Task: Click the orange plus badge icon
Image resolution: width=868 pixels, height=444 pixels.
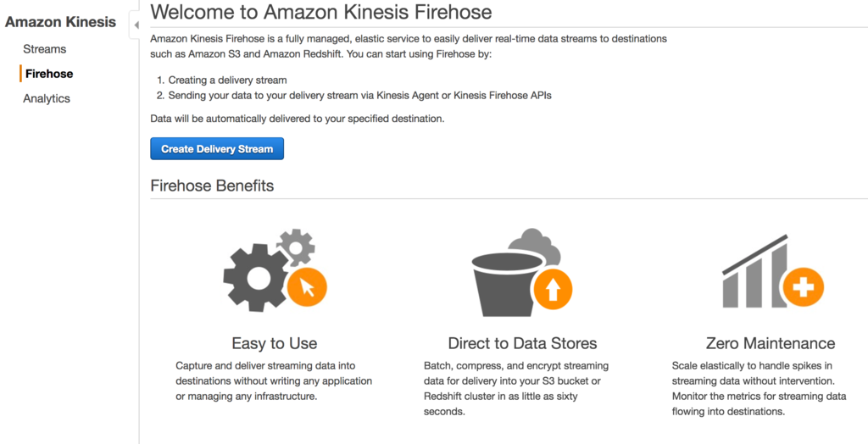Action: 804,288
